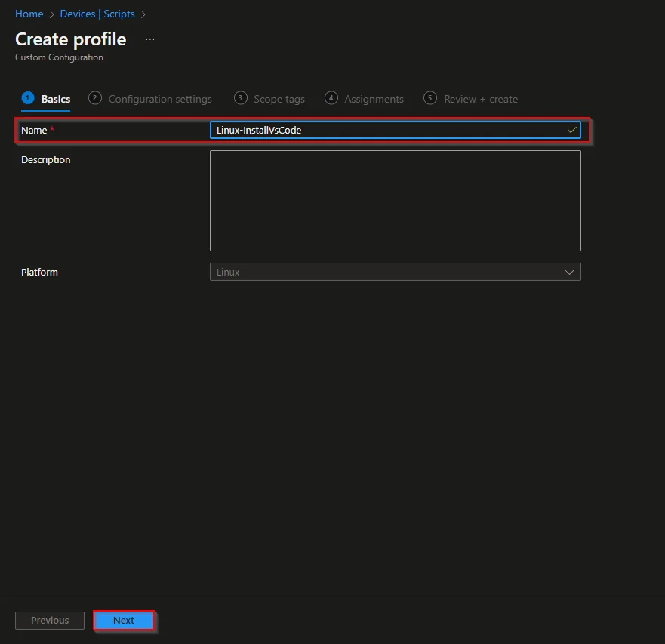Click the Name label text

pos(34,131)
